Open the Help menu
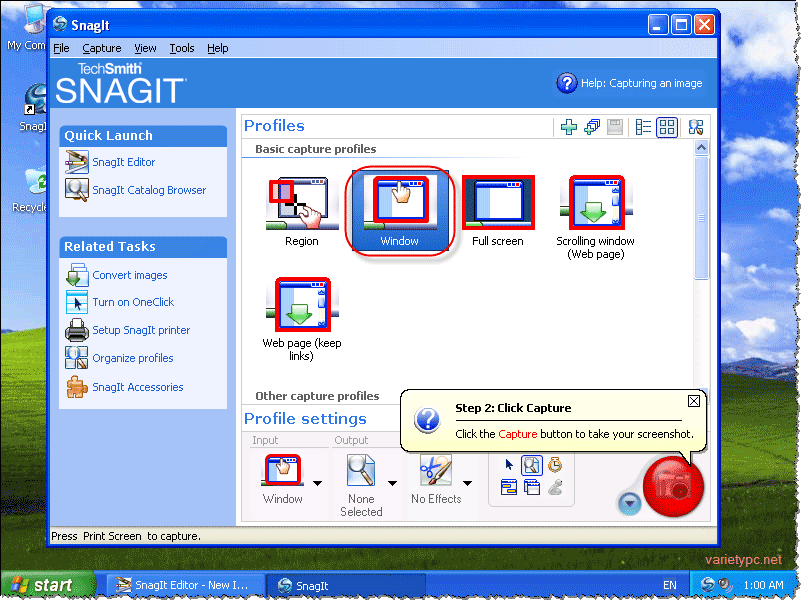The image size is (801, 600). pyautogui.click(x=218, y=49)
